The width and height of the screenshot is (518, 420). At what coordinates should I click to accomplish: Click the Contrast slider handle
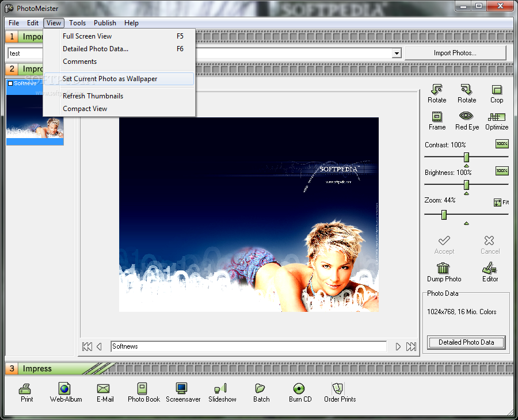point(466,157)
